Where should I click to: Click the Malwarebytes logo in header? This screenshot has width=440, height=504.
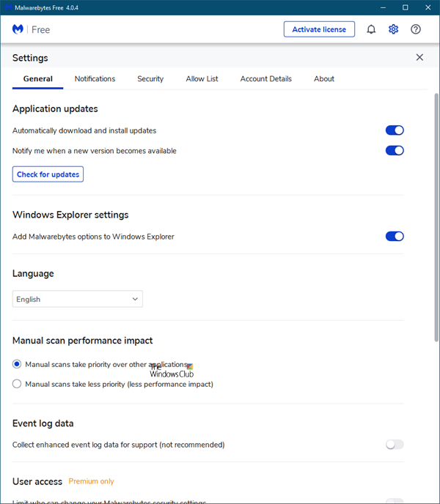pyautogui.click(x=18, y=29)
